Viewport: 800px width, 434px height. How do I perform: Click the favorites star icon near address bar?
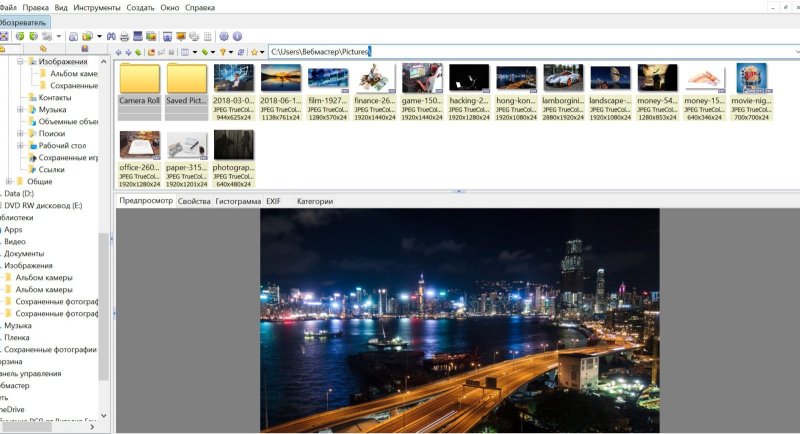[254, 52]
